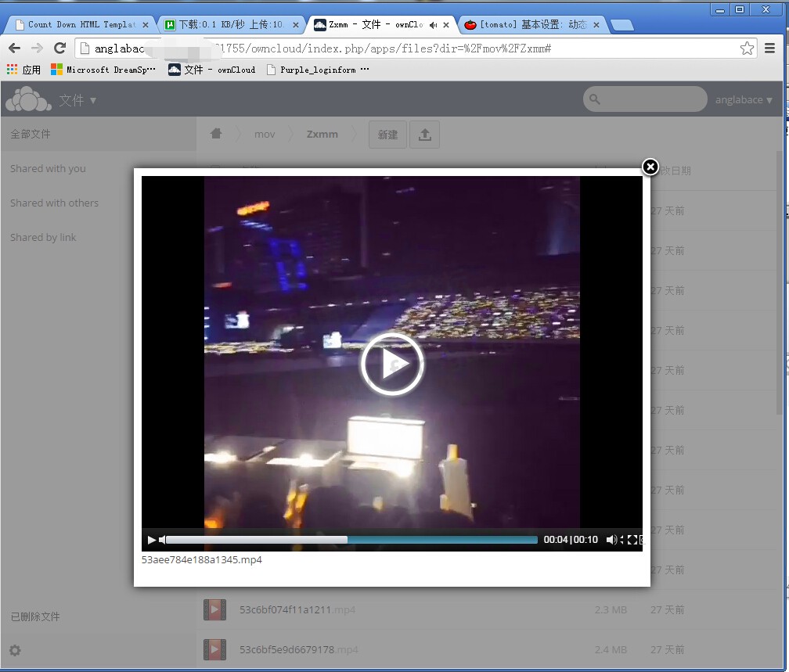Seek on the video progress bar
789x672 pixels.
click(x=351, y=540)
